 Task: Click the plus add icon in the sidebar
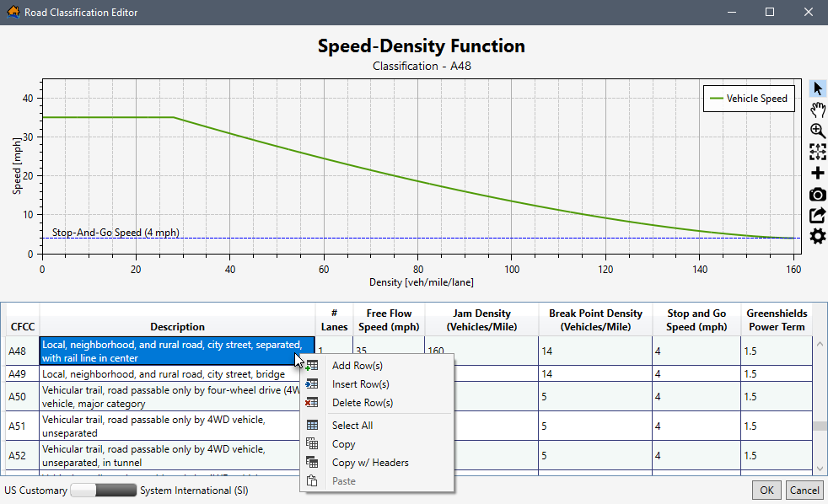(x=816, y=173)
